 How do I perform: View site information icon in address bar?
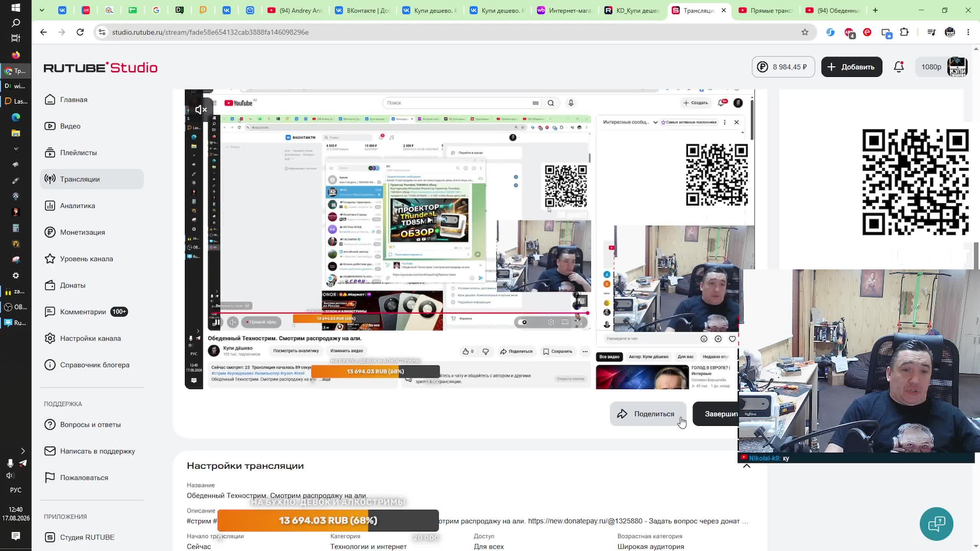pos(102,32)
